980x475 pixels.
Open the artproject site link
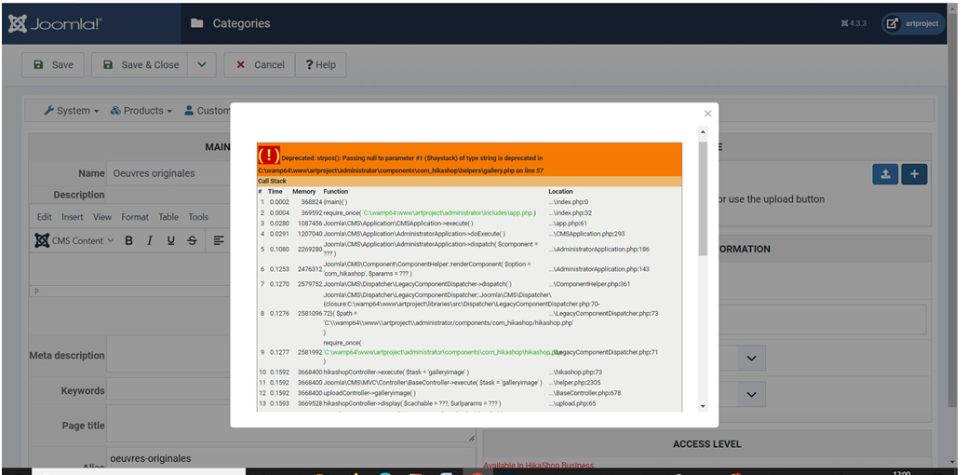pos(913,24)
